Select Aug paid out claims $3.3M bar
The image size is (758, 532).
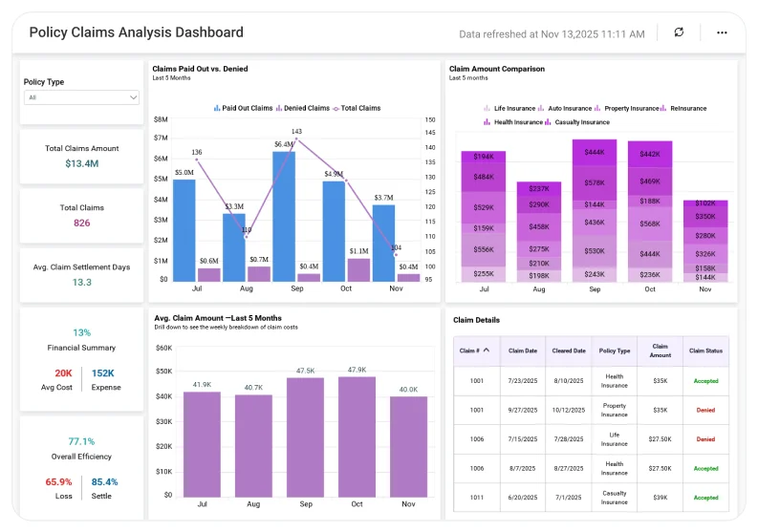[234, 247]
